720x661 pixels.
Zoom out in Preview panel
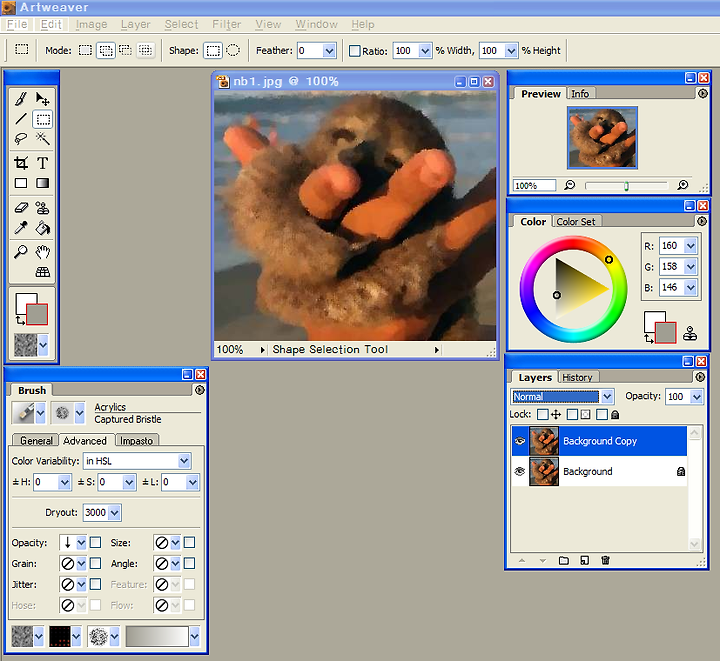pyautogui.click(x=570, y=185)
